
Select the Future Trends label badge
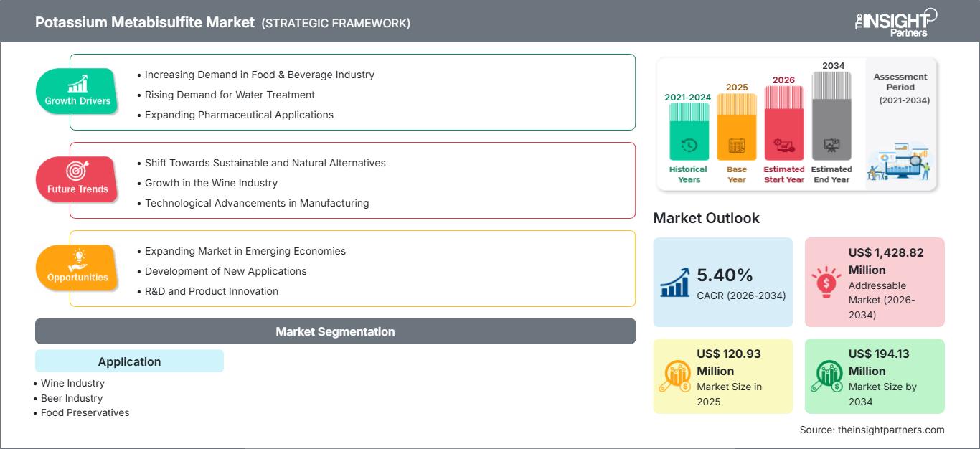coord(76,179)
